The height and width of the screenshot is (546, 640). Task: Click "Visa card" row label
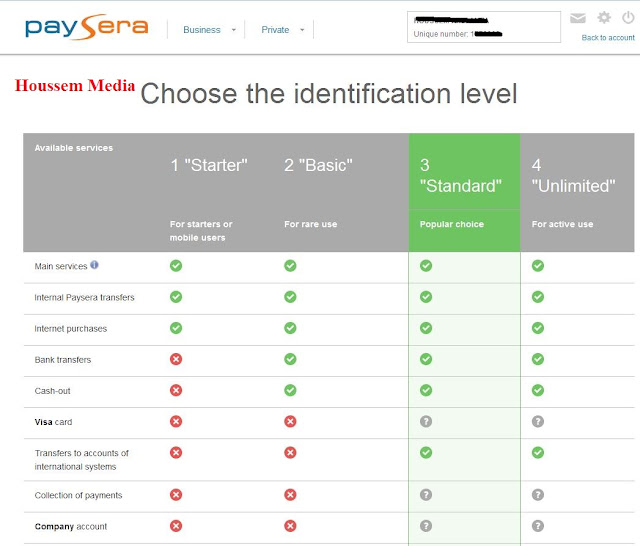pyautogui.click(x=53, y=422)
